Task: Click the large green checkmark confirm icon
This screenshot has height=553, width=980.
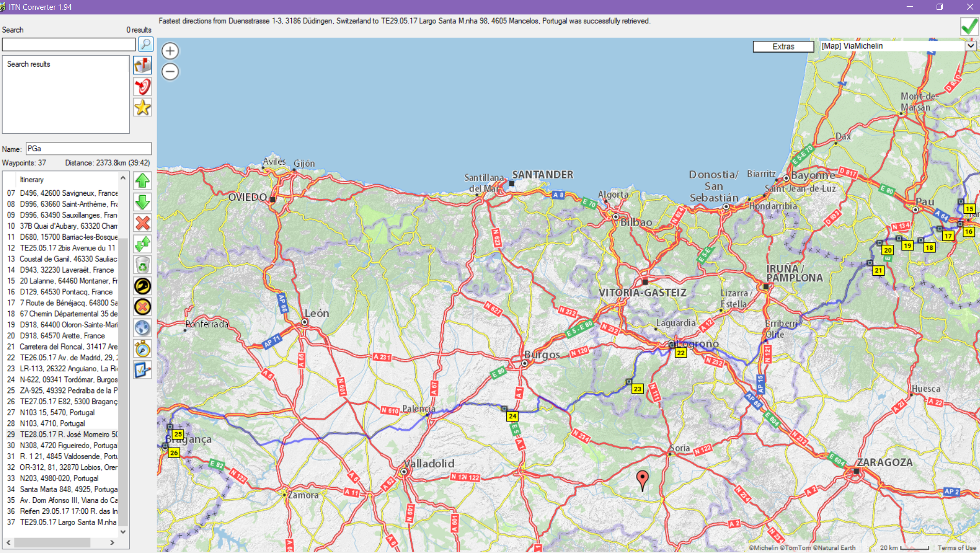Action: click(969, 26)
